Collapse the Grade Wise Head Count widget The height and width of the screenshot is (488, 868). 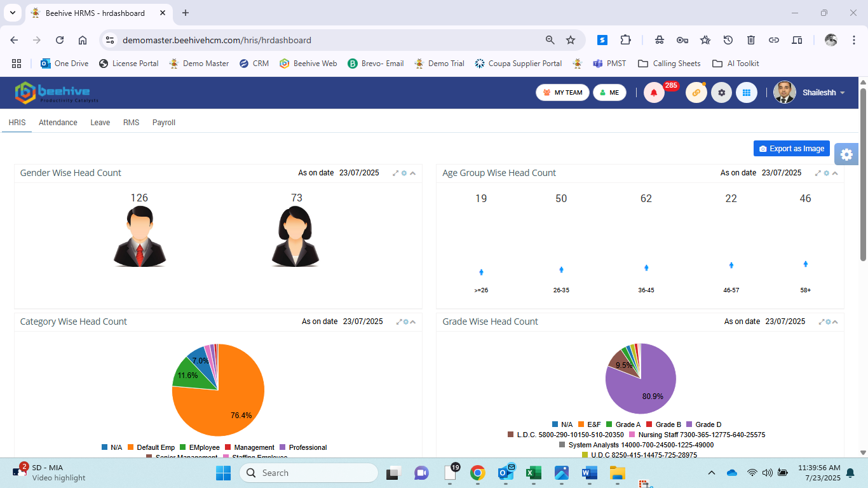(x=835, y=322)
